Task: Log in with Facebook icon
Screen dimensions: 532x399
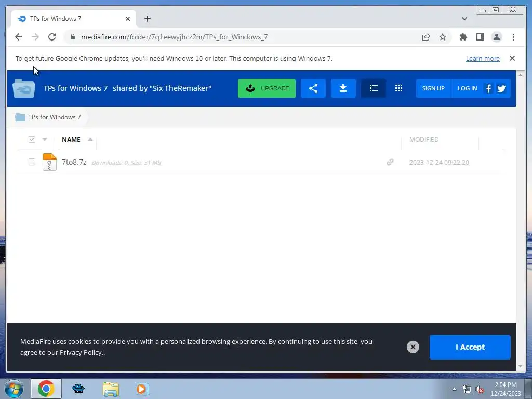Action: click(x=488, y=88)
